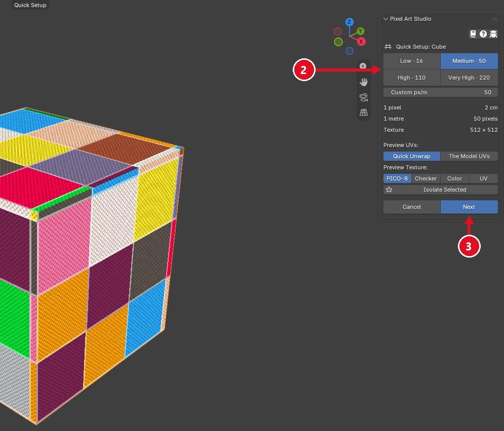
Task: Click the 'Preview Texture:' label
Action: coord(405,167)
